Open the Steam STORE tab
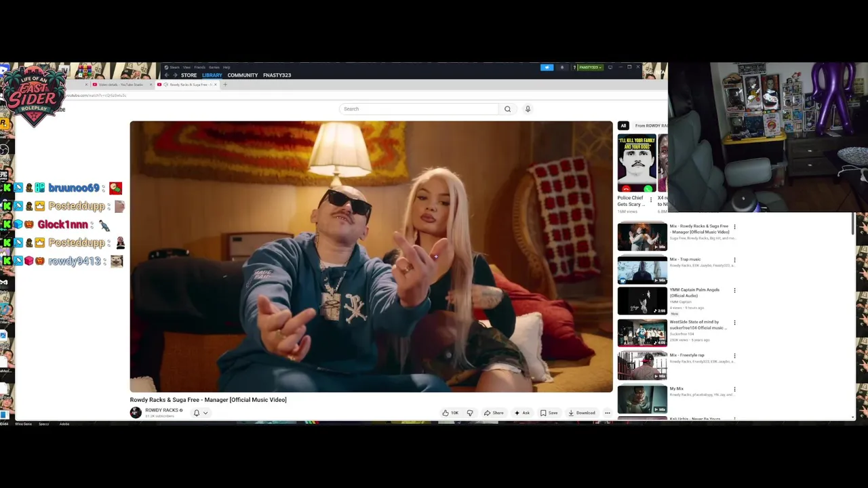 [189, 75]
